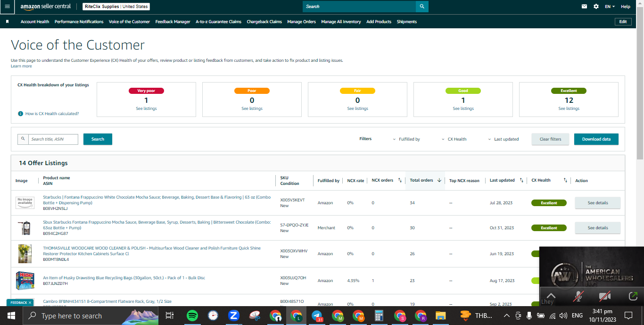Open Chargeback Claims menu item
The width and height of the screenshot is (644, 325).
pyautogui.click(x=264, y=22)
